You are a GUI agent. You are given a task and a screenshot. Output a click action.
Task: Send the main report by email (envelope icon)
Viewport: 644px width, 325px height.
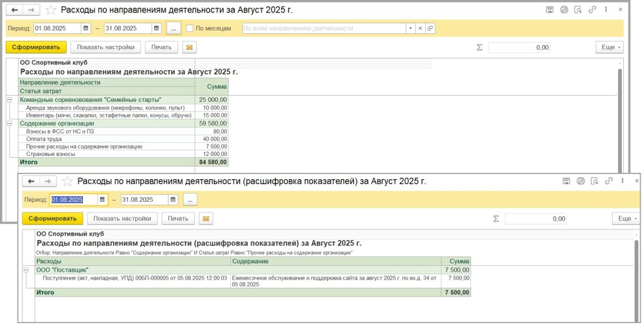pyautogui.click(x=189, y=47)
